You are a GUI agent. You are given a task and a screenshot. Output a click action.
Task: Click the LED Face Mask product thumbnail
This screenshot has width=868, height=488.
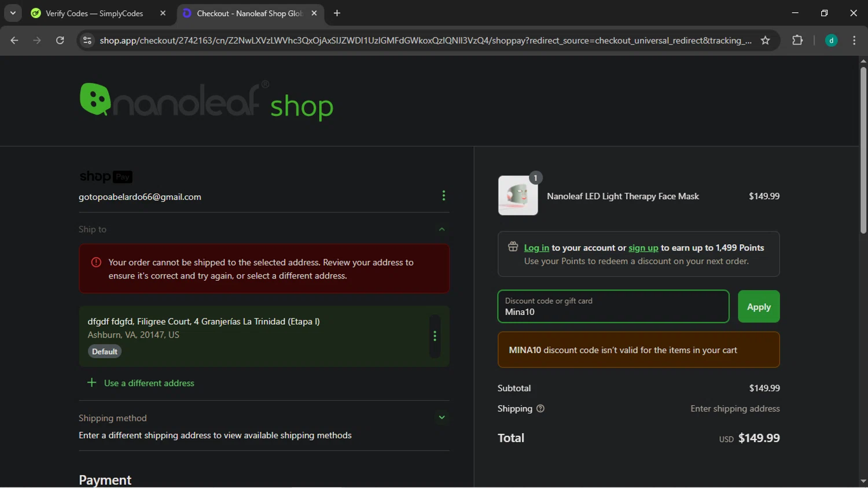click(518, 196)
